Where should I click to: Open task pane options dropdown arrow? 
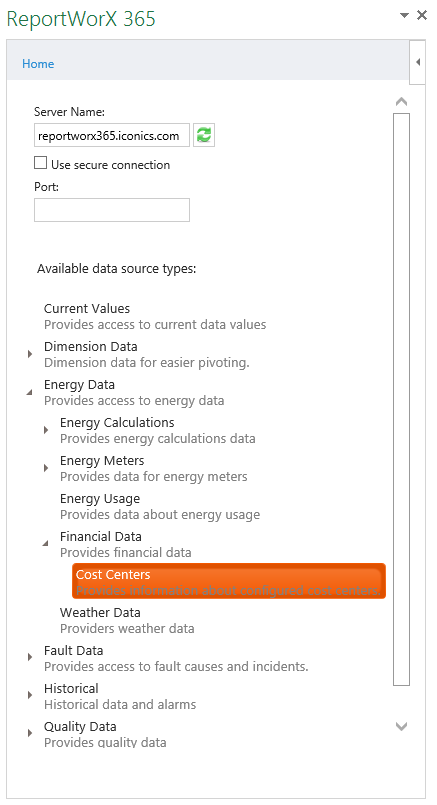pos(404,15)
